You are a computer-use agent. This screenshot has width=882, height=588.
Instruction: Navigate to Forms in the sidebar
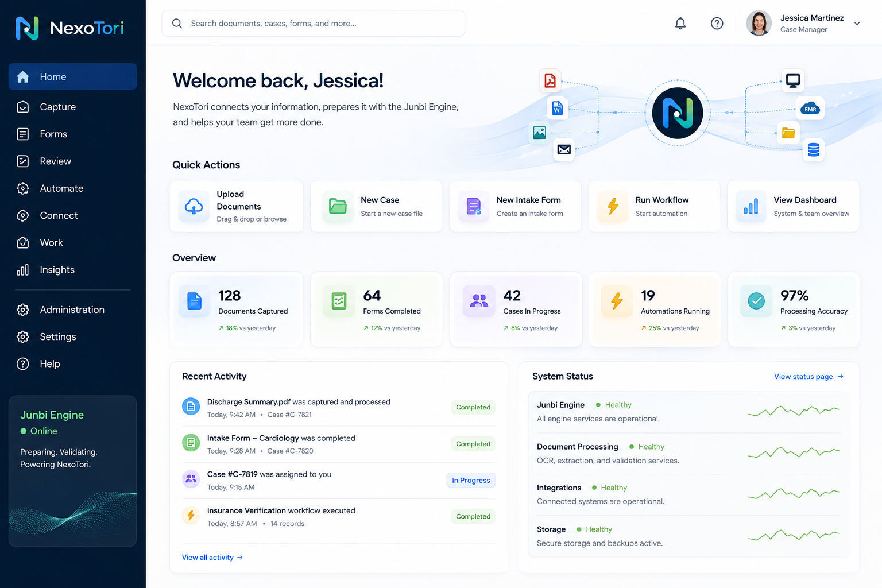pyautogui.click(x=73, y=134)
